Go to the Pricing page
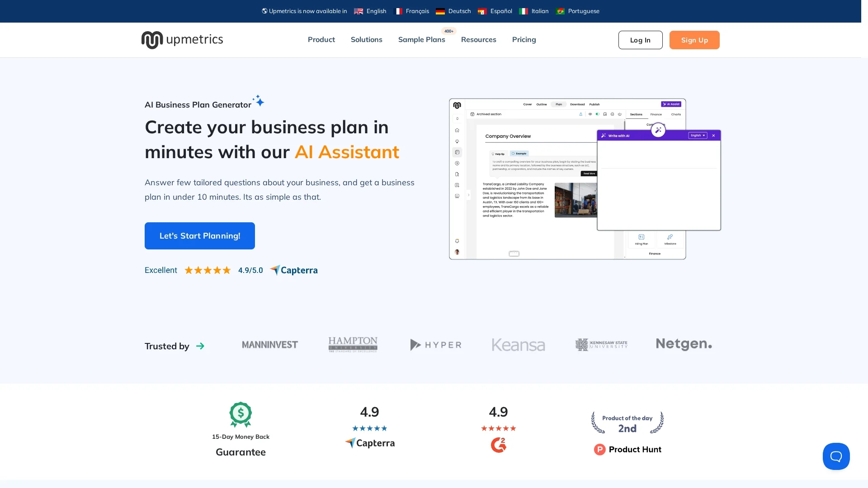 (x=524, y=40)
